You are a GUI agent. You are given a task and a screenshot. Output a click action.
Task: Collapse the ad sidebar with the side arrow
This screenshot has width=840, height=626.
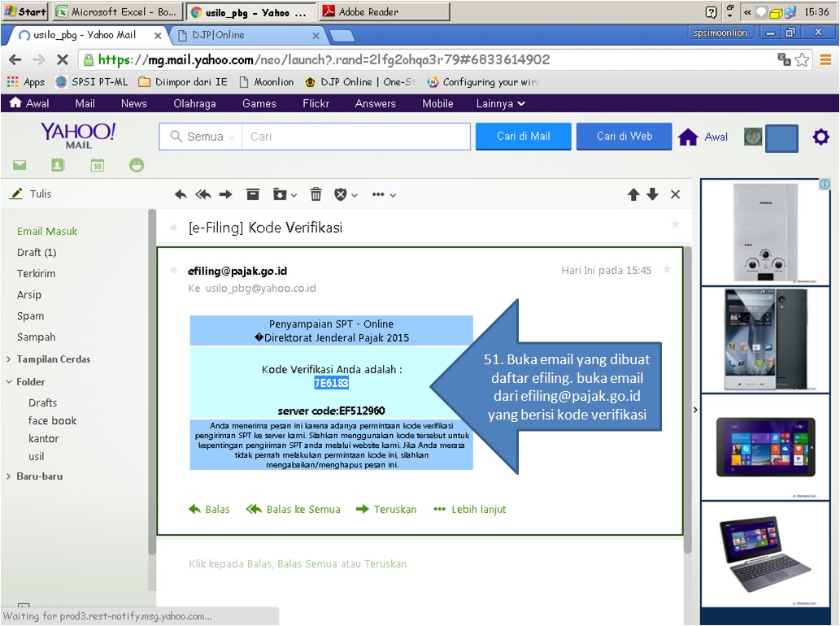click(694, 410)
